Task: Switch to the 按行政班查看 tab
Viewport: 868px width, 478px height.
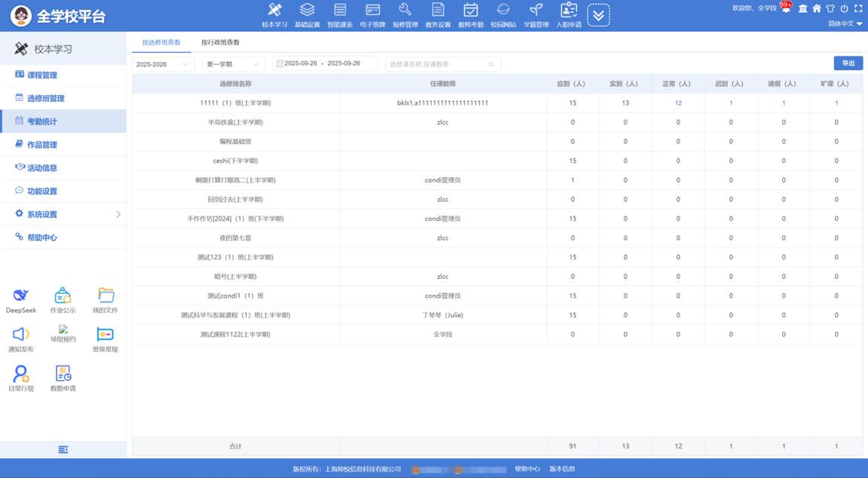Action: coord(220,42)
